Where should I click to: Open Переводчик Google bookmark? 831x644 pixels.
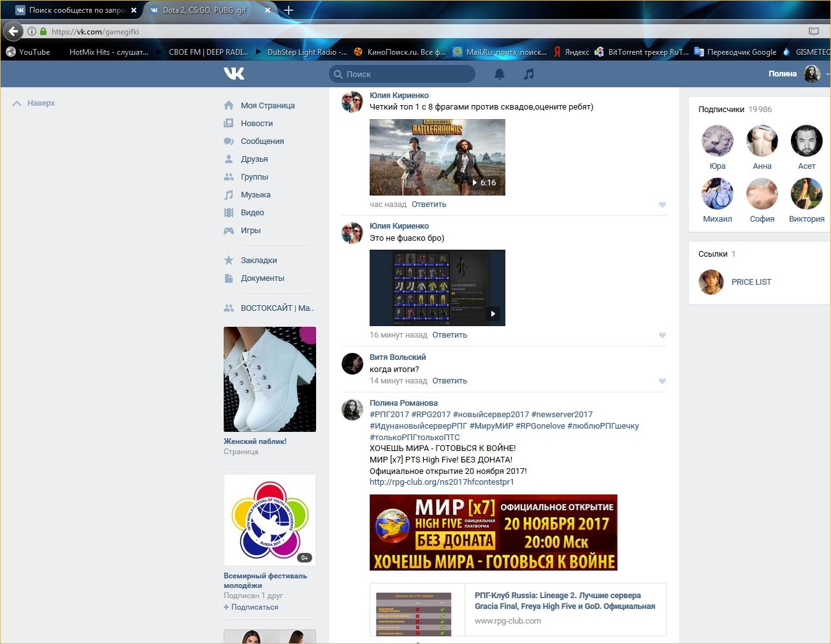[735, 52]
